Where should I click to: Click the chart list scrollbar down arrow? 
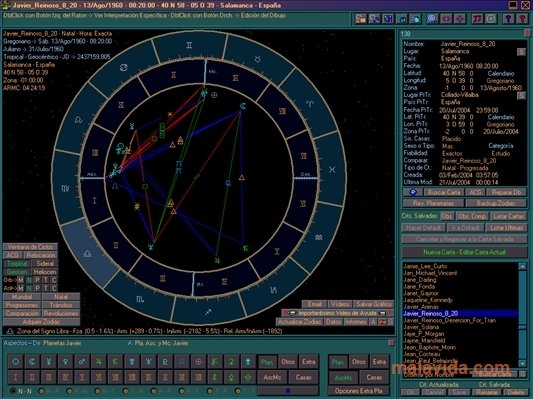coord(522,363)
